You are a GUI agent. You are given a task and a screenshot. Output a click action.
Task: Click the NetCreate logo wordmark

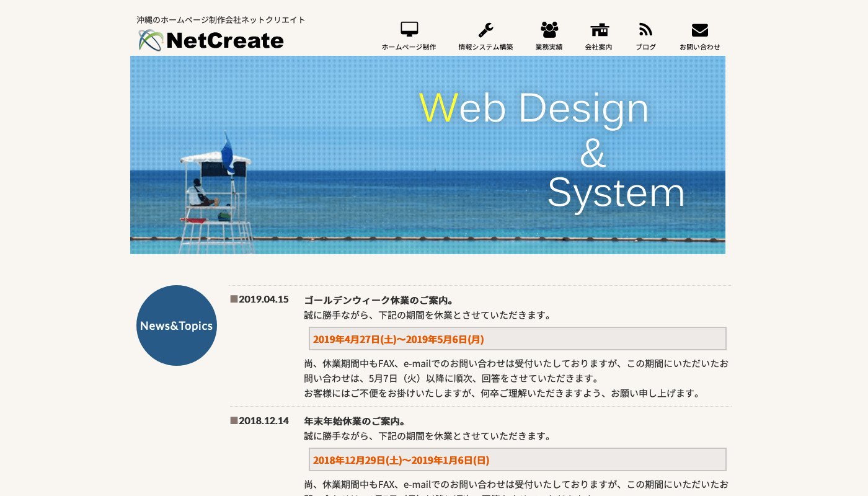point(224,40)
